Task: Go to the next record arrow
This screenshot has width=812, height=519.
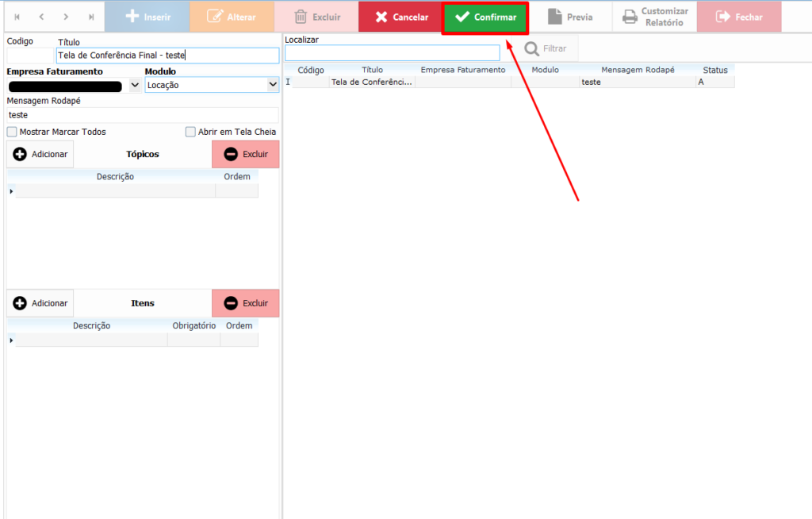Action: click(x=67, y=17)
